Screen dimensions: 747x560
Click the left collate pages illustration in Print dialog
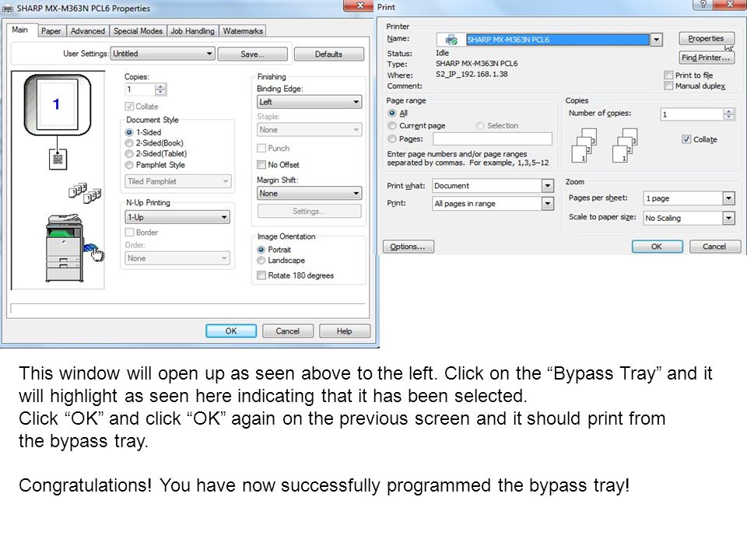pyautogui.click(x=584, y=145)
